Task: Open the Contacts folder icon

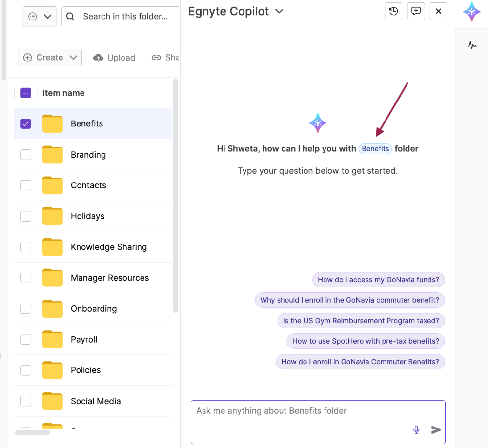Action: pyautogui.click(x=53, y=185)
